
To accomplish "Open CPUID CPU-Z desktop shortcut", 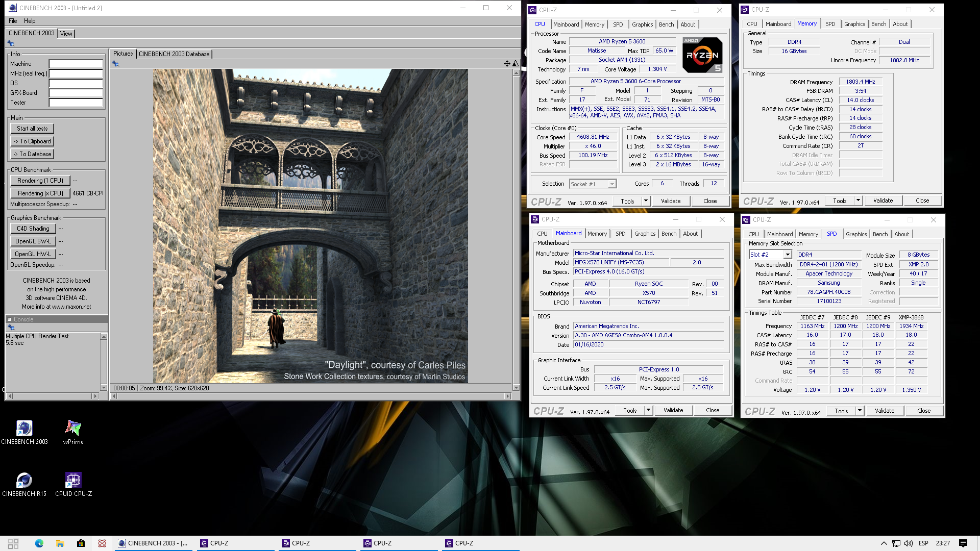I will coord(73,484).
